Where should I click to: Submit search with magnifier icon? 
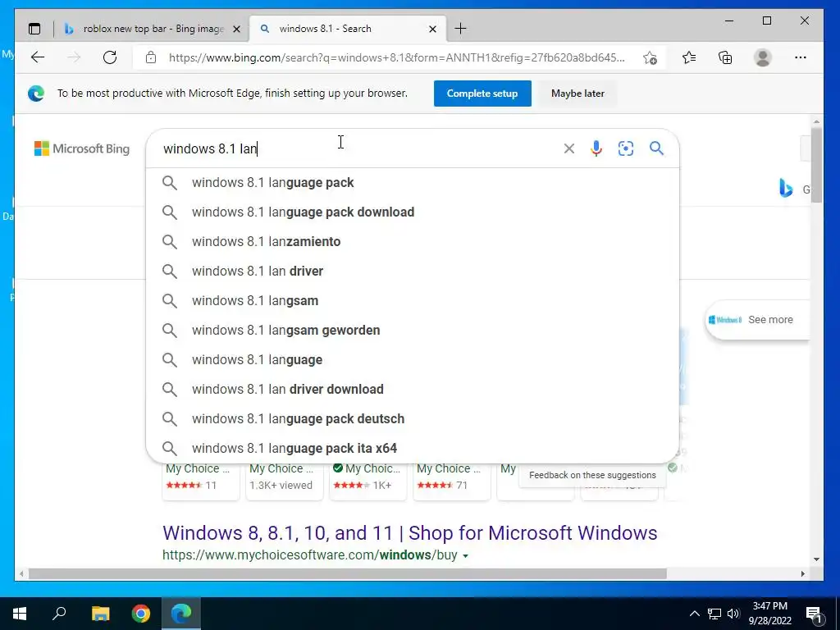click(x=657, y=148)
